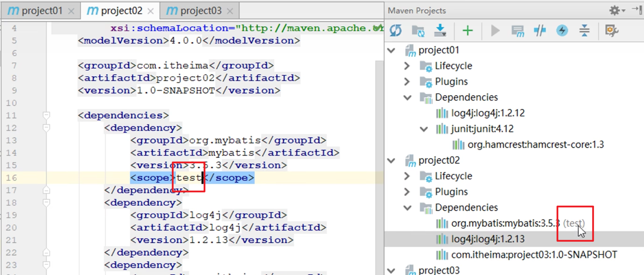Expand Plugins under project01
Screen dimensions: 644x275
[407, 82]
